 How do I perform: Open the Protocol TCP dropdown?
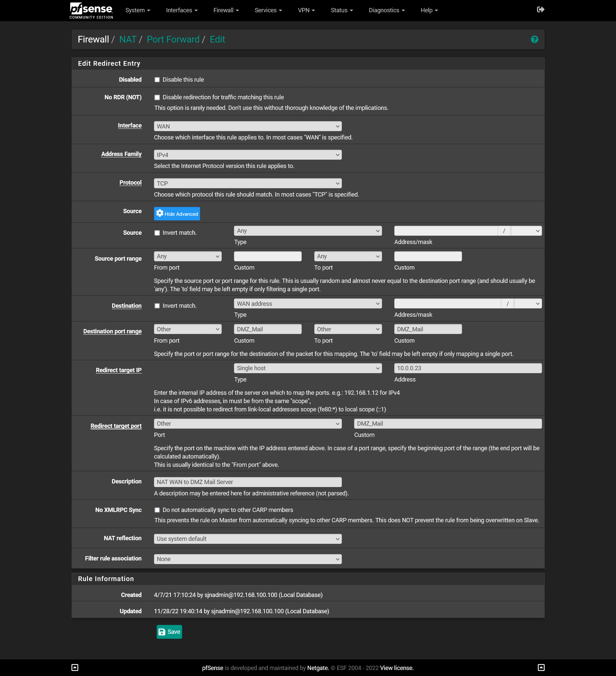coord(248,183)
